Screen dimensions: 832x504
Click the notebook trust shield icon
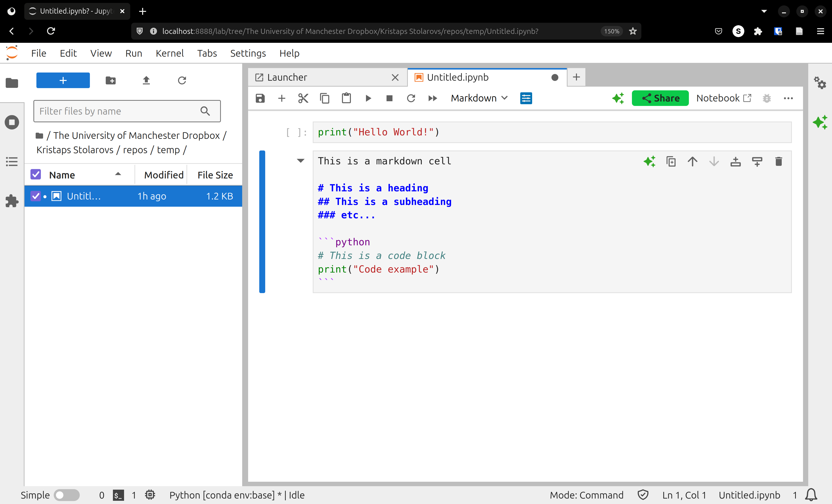(643, 495)
